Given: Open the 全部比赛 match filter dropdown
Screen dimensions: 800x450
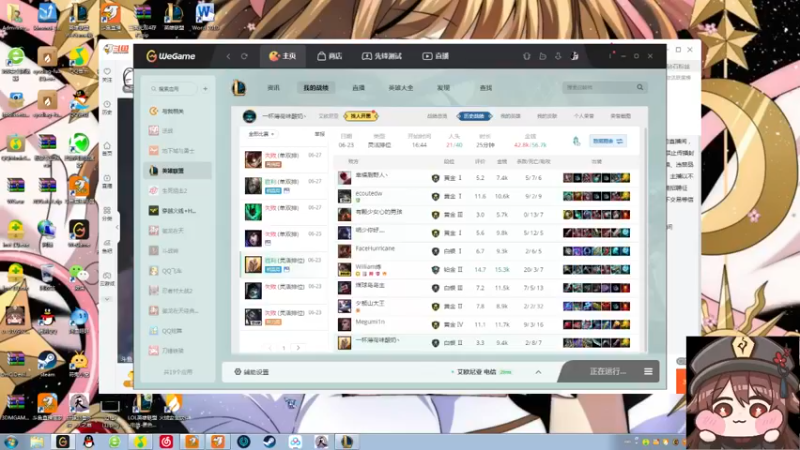Looking at the screenshot, I should pos(261,134).
